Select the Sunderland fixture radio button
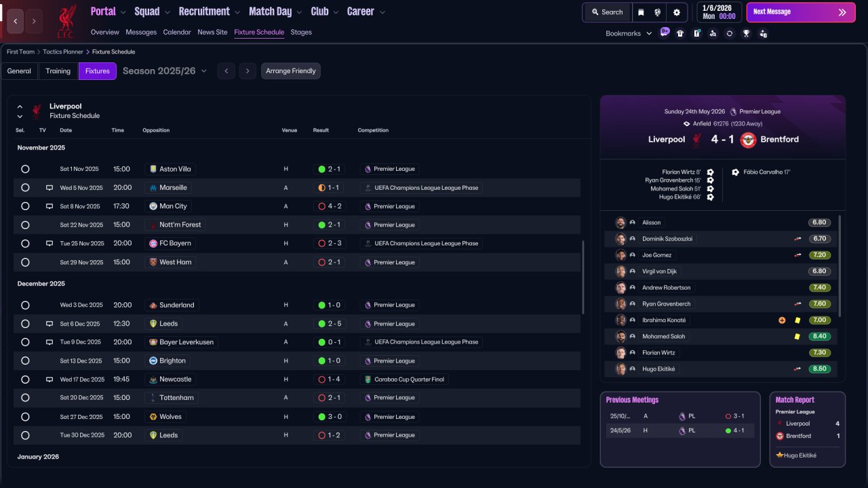This screenshot has width=868, height=488. [x=25, y=305]
